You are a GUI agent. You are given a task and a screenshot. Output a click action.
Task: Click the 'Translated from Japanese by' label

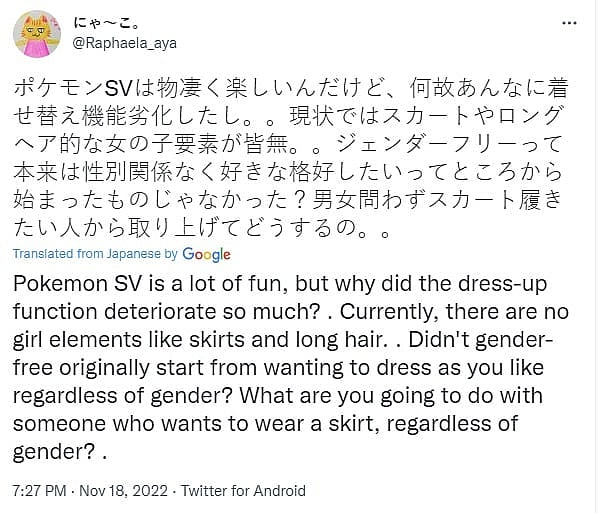click(95, 255)
